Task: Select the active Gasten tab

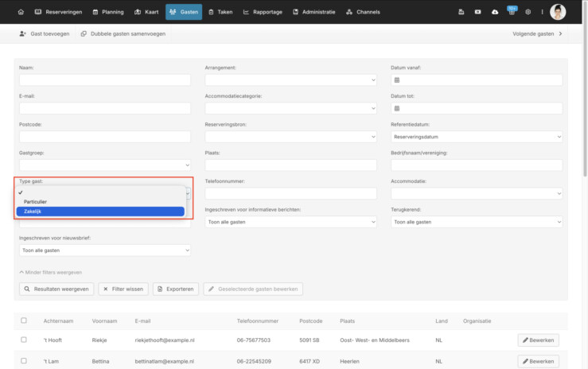Action: click(x=184, y=12)
